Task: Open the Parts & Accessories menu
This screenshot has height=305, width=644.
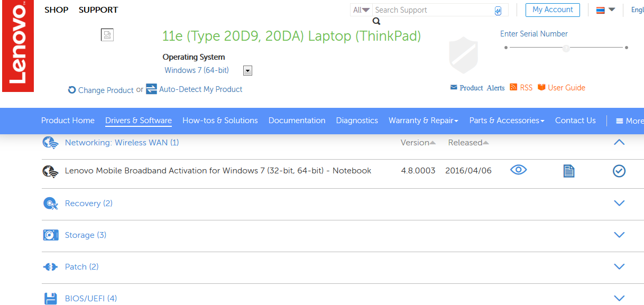Action: click(x=507, y=121)
